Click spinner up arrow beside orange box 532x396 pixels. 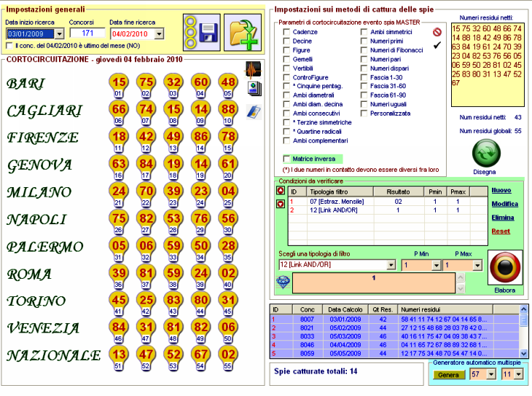(x=461, y=277)
